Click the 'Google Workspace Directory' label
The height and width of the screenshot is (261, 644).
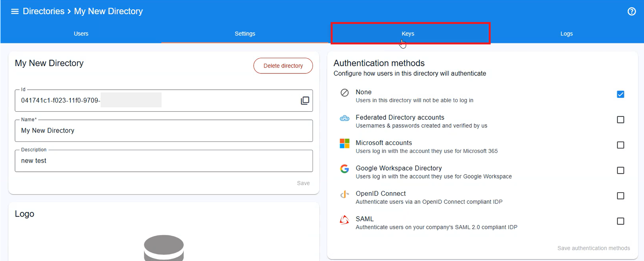tap(399, 168)
